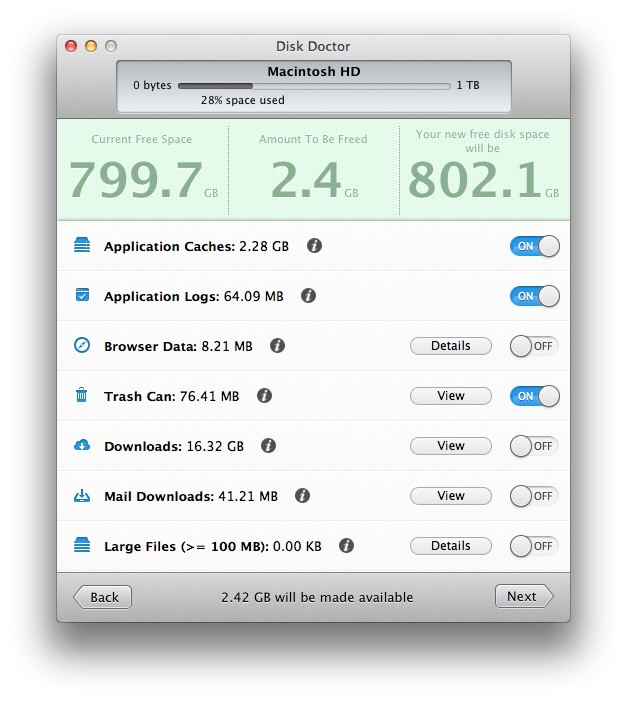Go Back to previous step

[x=102, y=597]
